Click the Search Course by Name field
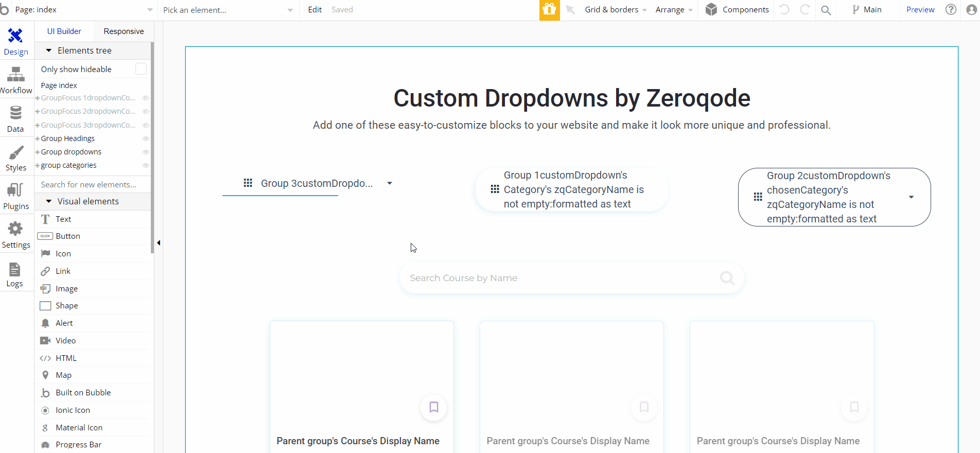Viewport: 980px width, 453px height. click(571, 278)
